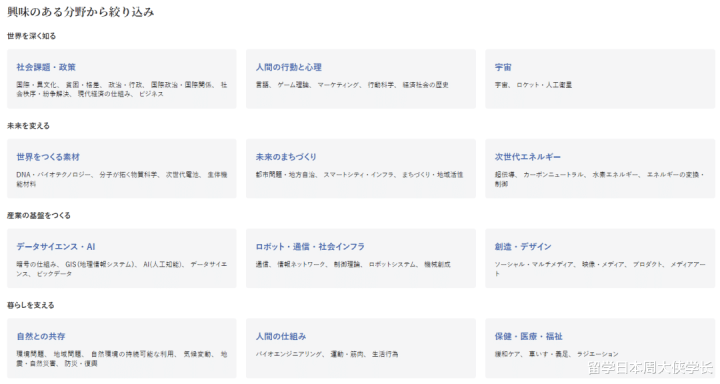Click the バイオエンジニアリング keyword
This screenshot has height=384, width=720.
click(x=289, y=354)
